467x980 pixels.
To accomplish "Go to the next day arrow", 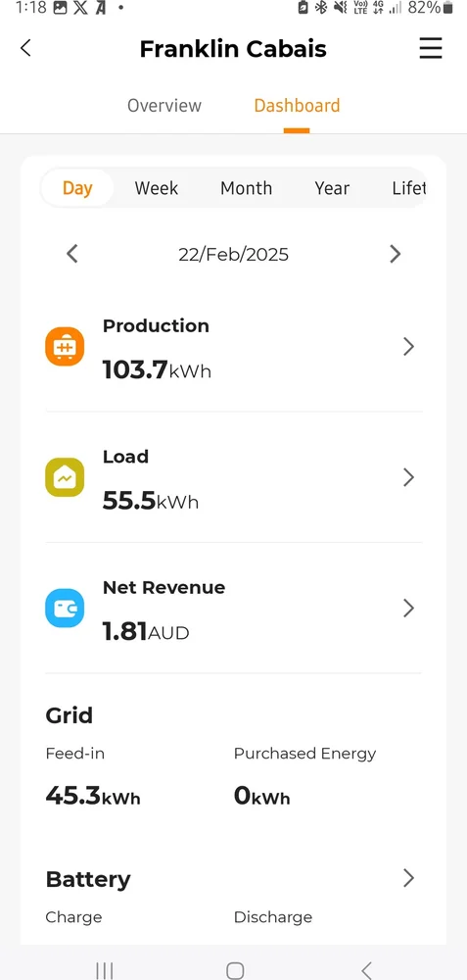I will click(x=395, y=254).
